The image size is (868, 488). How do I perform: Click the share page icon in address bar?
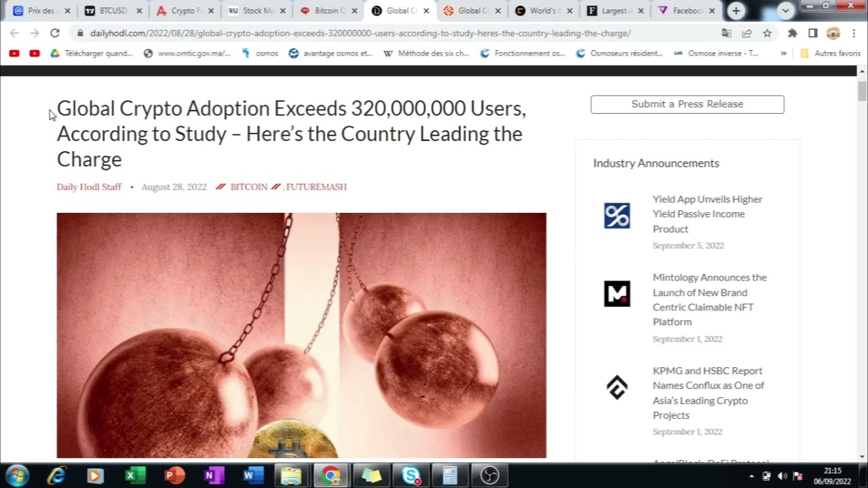(747, 33)
